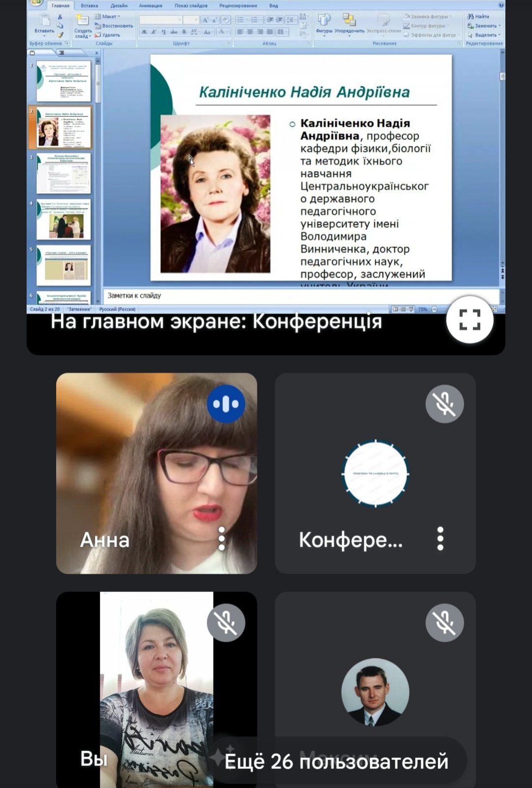Toggle Italic (К) formatting
Viewport: 532px width, 788px height.
point(154,32)
